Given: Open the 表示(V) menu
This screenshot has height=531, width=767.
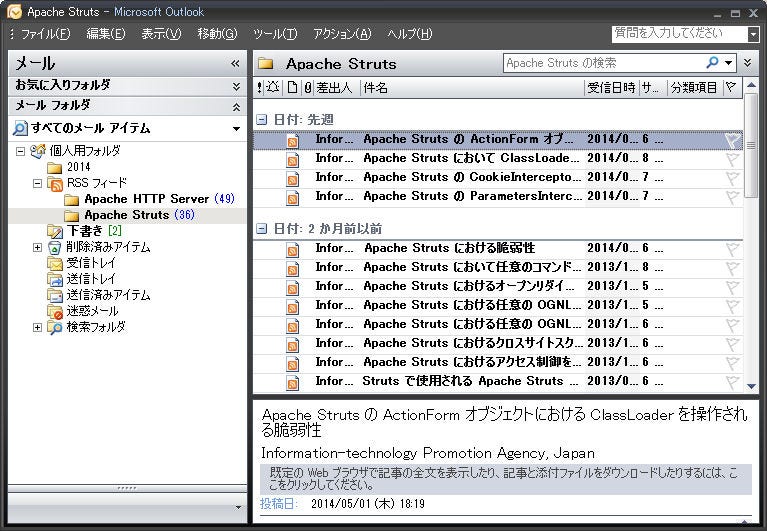Looking at the screenshot, I should [x=161, y=34].
